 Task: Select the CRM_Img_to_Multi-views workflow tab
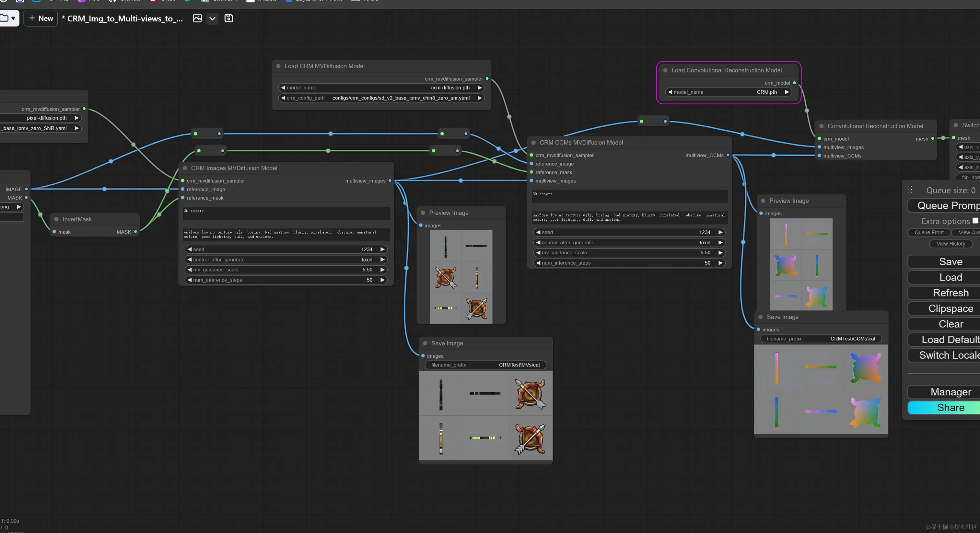point(122,18)
